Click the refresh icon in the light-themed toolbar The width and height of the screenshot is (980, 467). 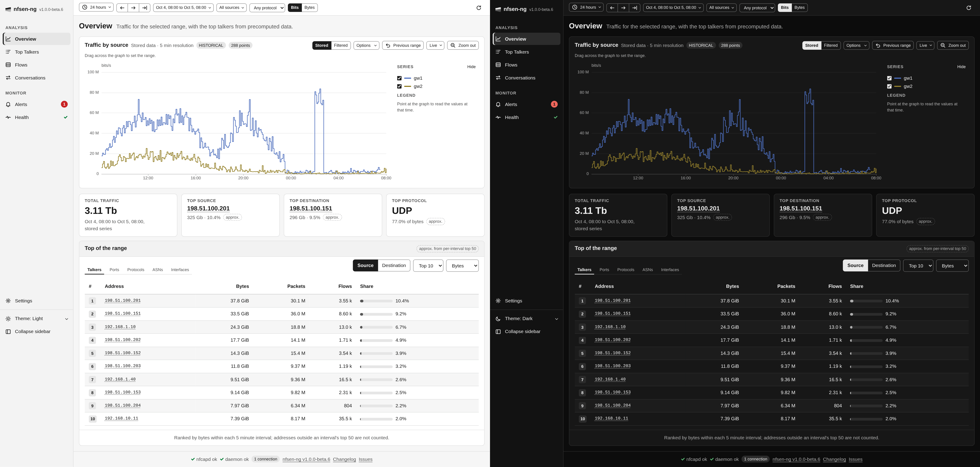[479, 8]
